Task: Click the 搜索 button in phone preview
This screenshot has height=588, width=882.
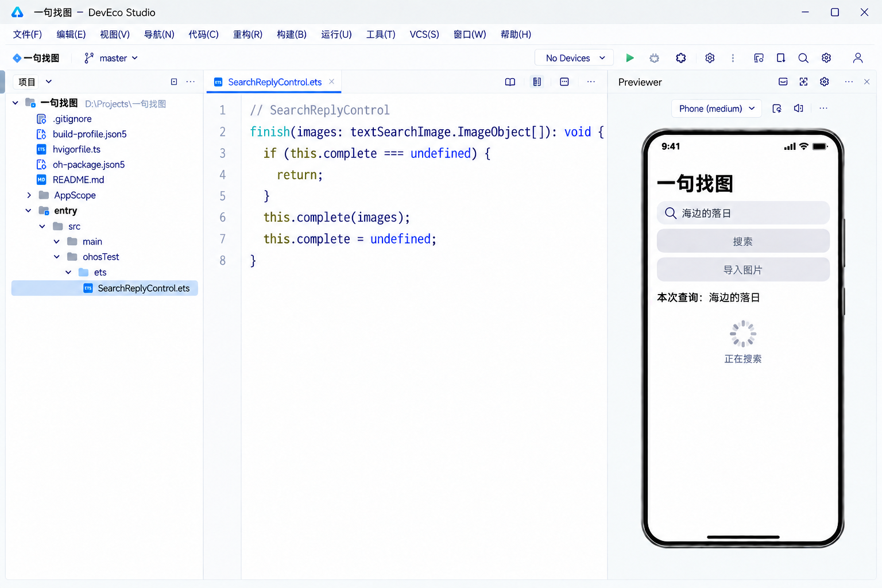Action: (x=743, y=241)
